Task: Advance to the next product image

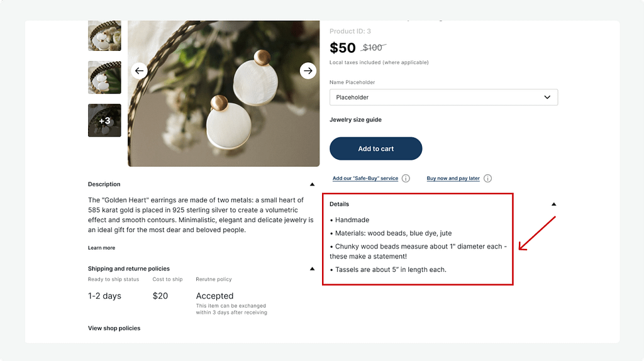Action: pos(308,71)
